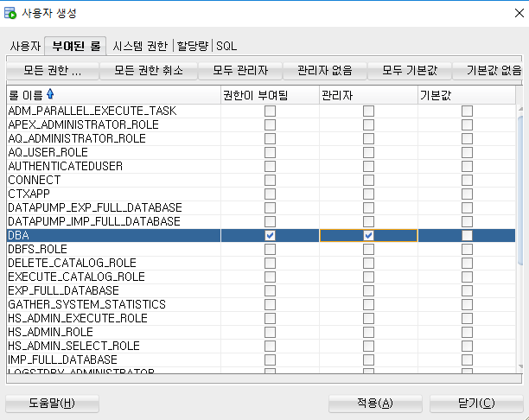Click the 사용자 생성 window title icon
The height and width of the screenshot is (420, 529).
pos(10,13)
